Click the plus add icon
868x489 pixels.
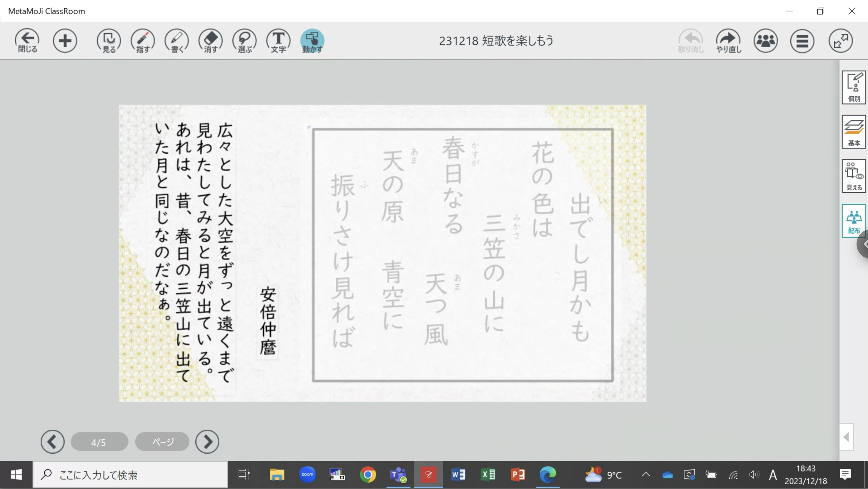pyautogui.click(x=65, y=41)
